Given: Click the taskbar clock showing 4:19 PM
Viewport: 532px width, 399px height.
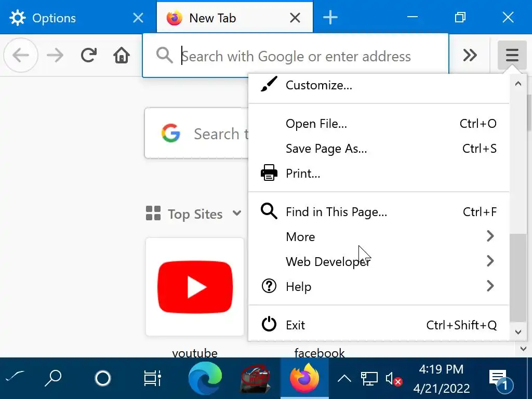Looking at the screenshot, I should tap(441, 378).
